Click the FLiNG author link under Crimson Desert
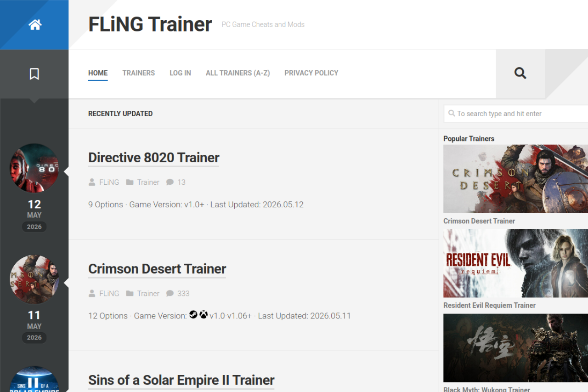Screen dimensions: 588x392 [x=109, y=293]
